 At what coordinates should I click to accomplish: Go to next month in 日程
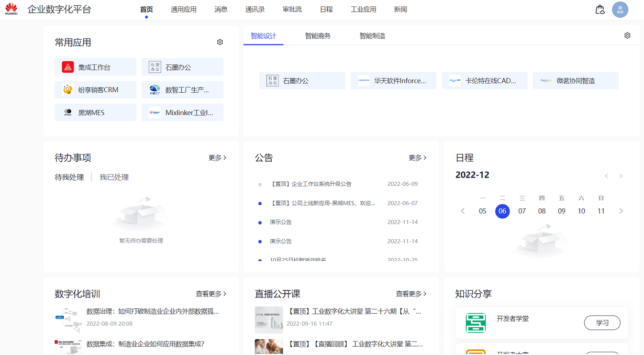pyautogui.click(x=621, y=176)
